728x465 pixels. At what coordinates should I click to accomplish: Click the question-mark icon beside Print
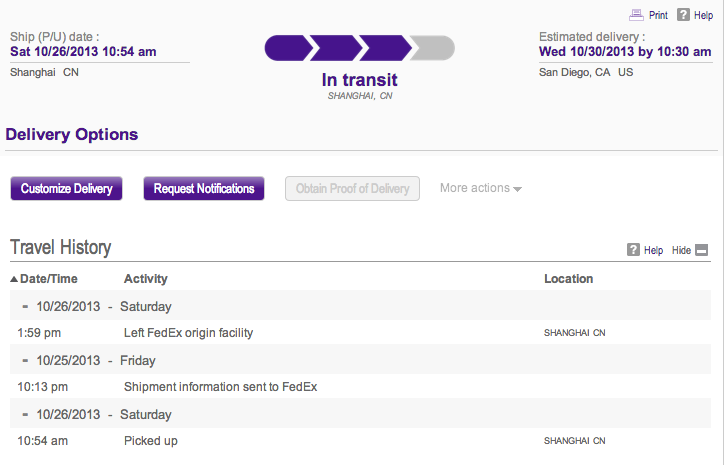[x=683, y=15]
